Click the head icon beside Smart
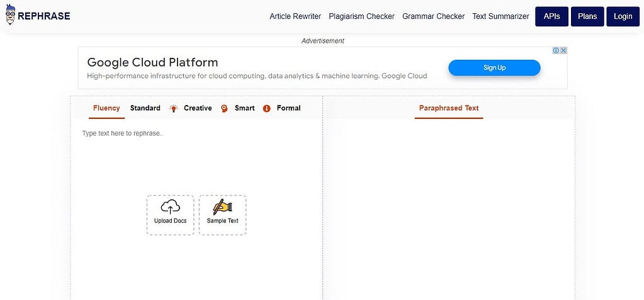Screen dimensions: 644x300 pos(224,108)
